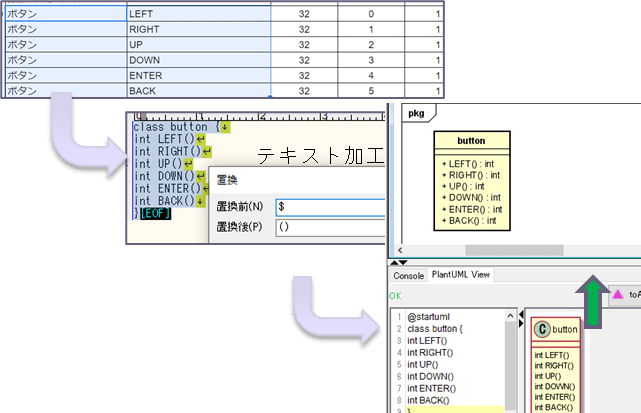Viewport: 641px width, 413px height.
Task: Select the pkg diagram tab
Action: click(416, 114)
